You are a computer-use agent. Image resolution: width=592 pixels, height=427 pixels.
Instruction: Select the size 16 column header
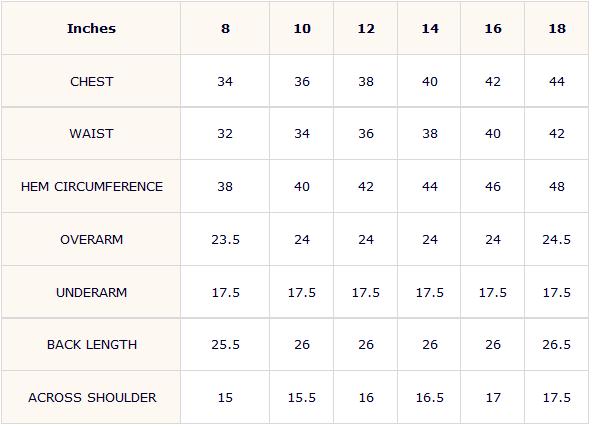click(x=493, y=29)
